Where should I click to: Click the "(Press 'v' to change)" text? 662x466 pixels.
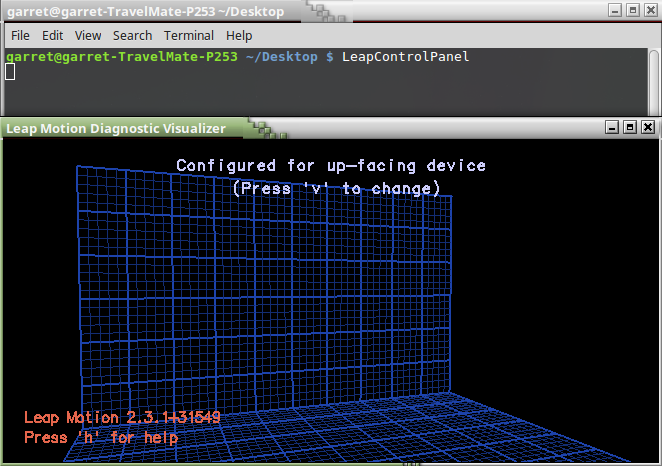[x=336, y=188]
